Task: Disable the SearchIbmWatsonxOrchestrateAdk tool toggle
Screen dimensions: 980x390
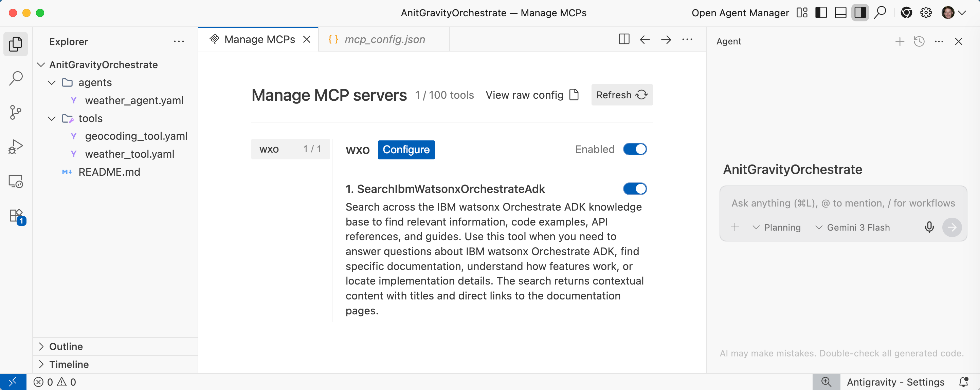Action: click(635, 189)
